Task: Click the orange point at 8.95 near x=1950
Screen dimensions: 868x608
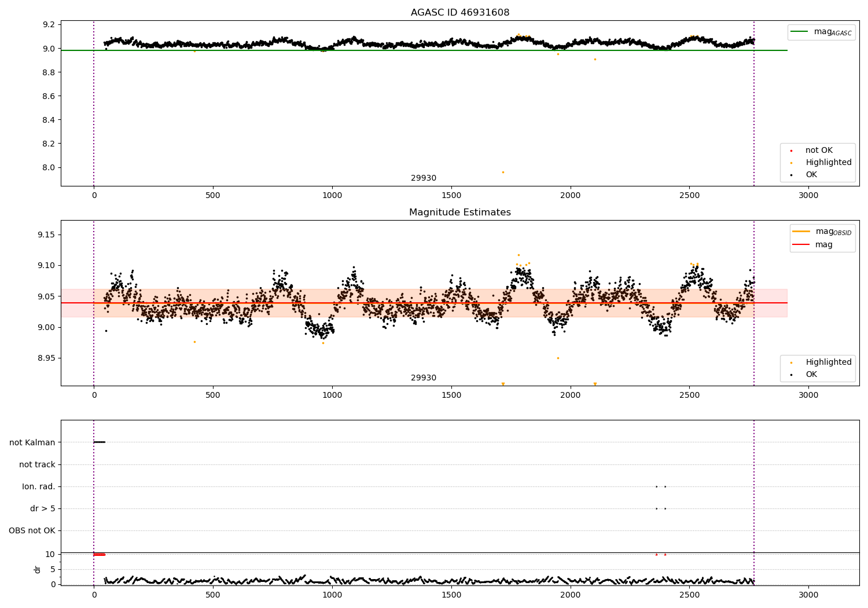Action: tap(558, 358)
